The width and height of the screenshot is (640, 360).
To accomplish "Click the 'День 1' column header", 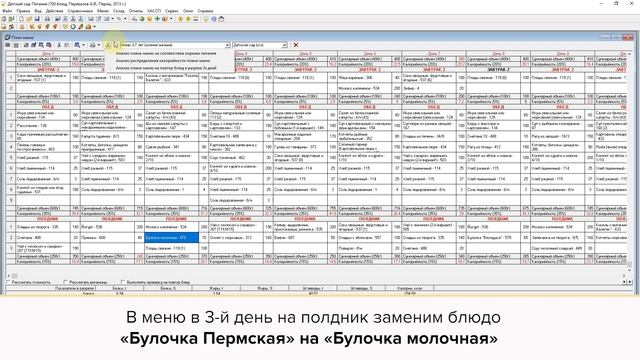I will (48, 54).
